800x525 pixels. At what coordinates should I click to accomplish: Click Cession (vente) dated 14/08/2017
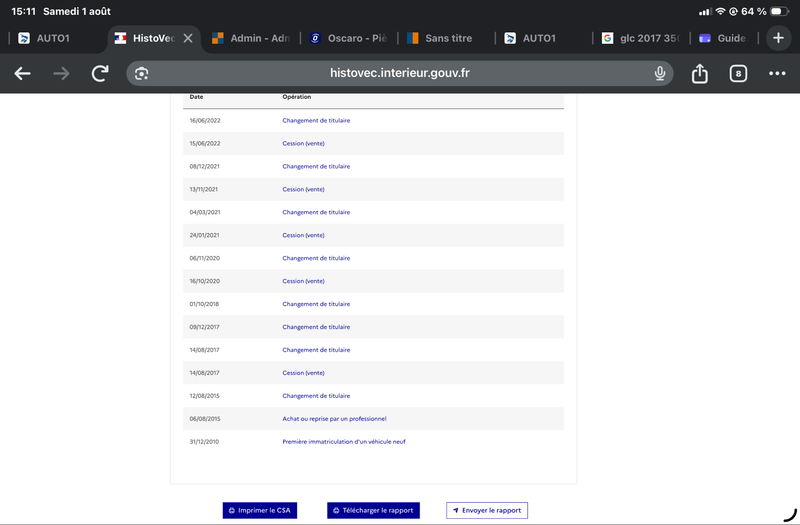304,373
